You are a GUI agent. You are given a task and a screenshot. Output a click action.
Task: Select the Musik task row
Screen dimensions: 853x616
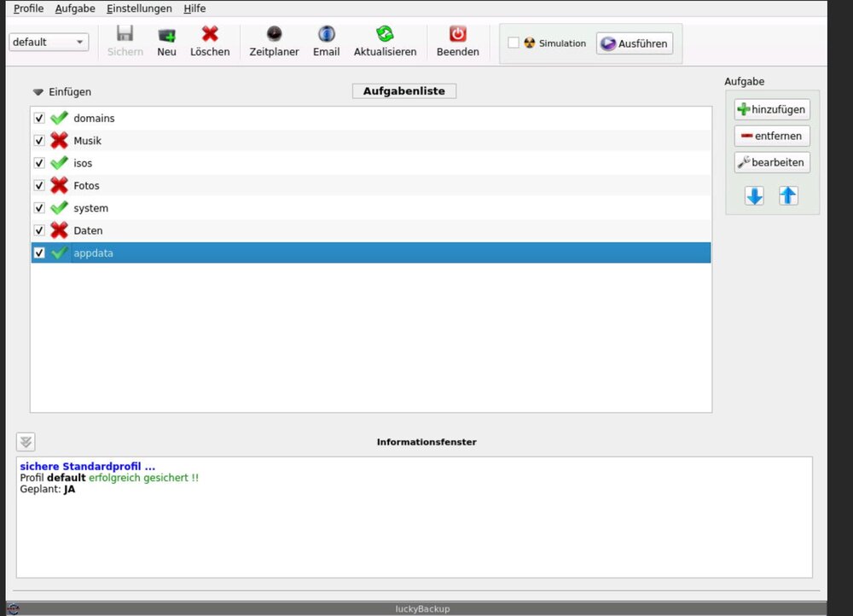tap(371, 141)
